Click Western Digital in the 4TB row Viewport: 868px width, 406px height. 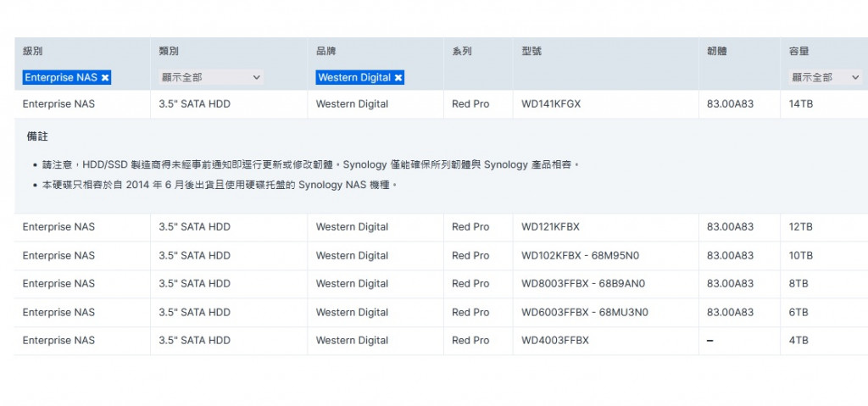point(352,340)
